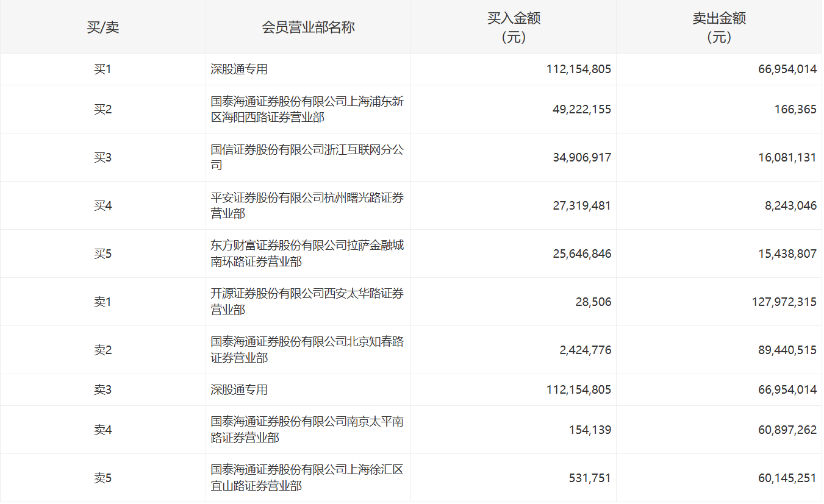Select 国泰海通证券 北京知春路证券营业部 name
Viewport: 824px width, 504px height.
pyautogui.click(x=307, y=350)
